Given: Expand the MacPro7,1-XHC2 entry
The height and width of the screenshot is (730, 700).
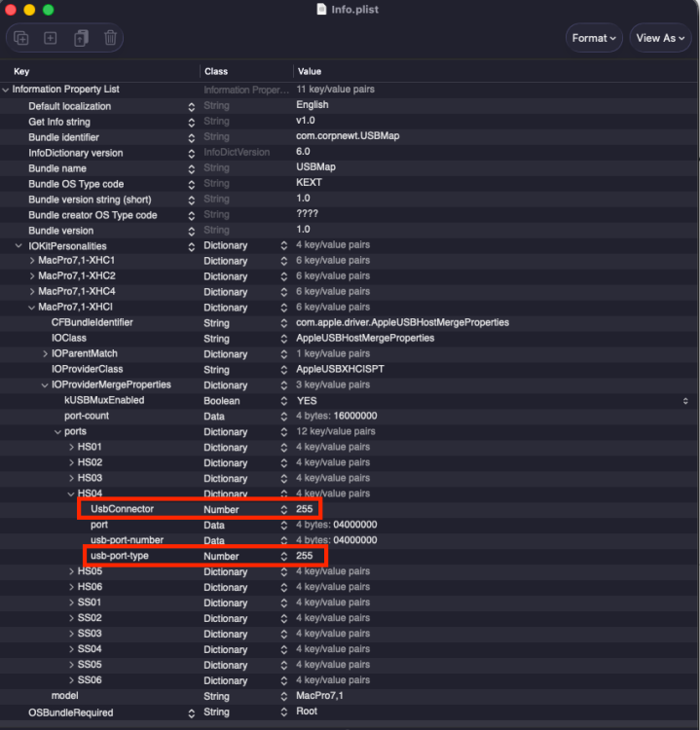Looking at the screenshot, I should click(32, 276).
